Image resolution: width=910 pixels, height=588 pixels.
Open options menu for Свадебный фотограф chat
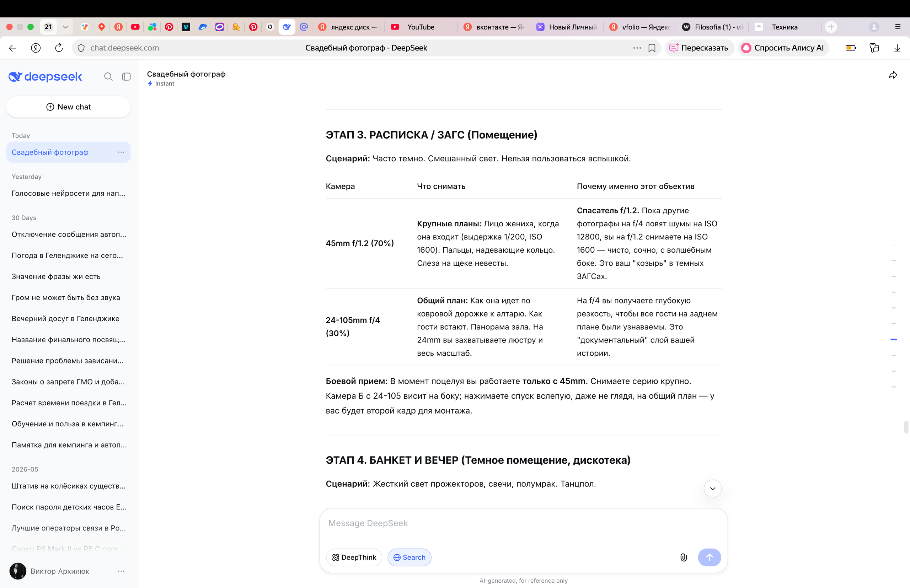tap(121, 152)
